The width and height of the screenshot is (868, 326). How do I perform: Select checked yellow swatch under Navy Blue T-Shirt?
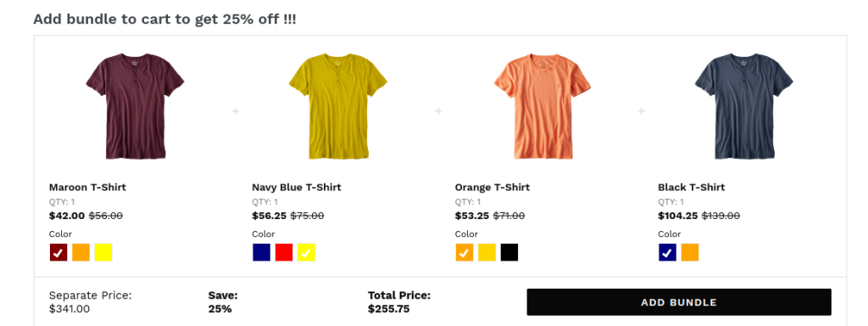click(x=306, y=252)
